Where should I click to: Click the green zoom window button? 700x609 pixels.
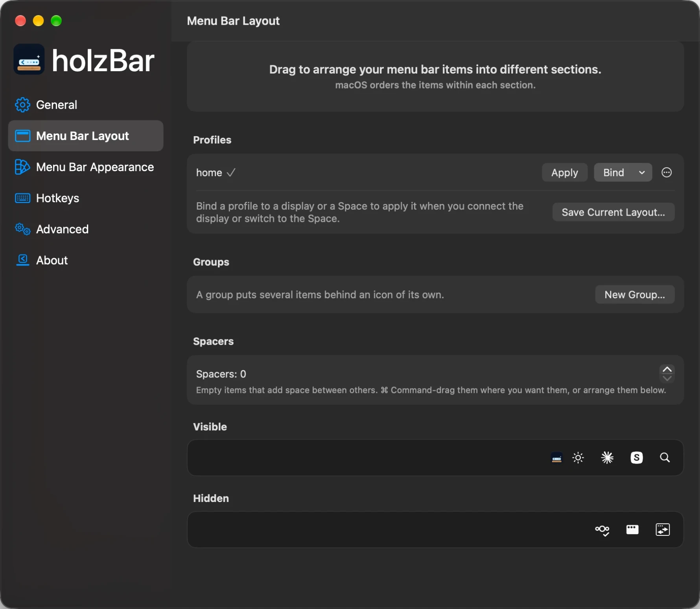(56, 21)
